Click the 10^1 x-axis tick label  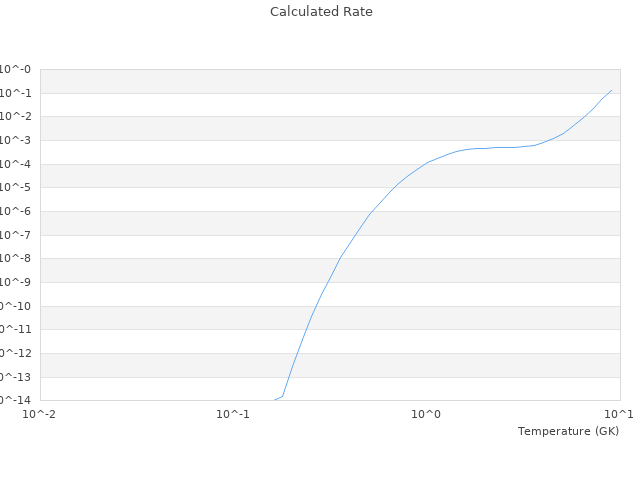[x=619, y=414]
